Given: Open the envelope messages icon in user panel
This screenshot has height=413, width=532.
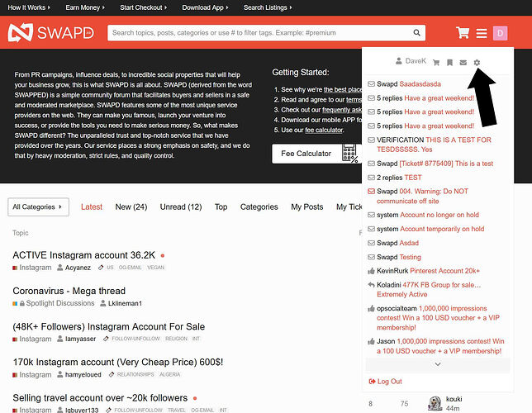Looking at the screenshot, I should (463, 63).
